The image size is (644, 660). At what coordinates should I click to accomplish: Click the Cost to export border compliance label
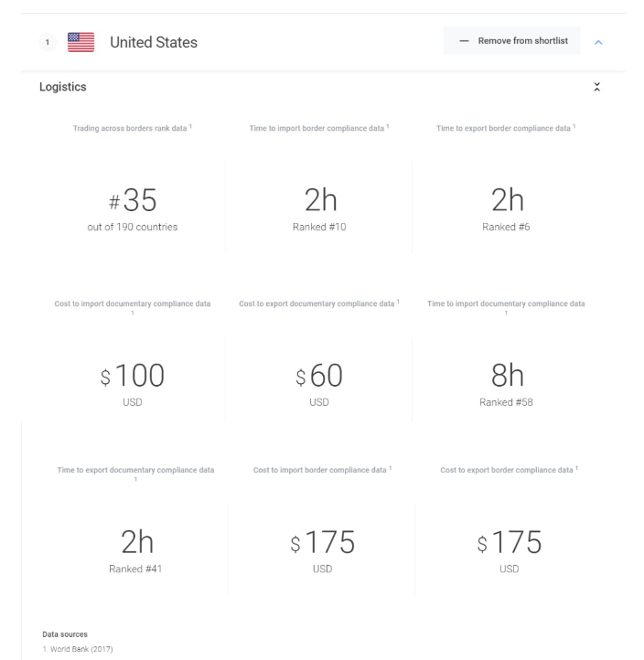(510, 471)
